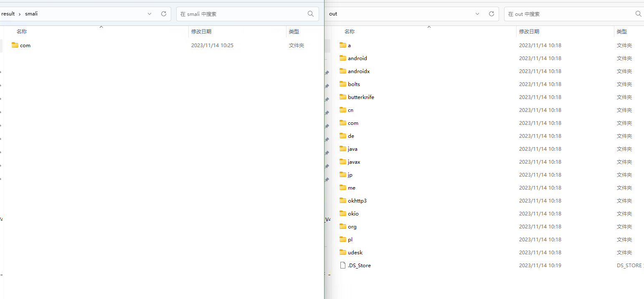Select the org folder name
This screenshot has width=644, height=299.
[352, 227]
